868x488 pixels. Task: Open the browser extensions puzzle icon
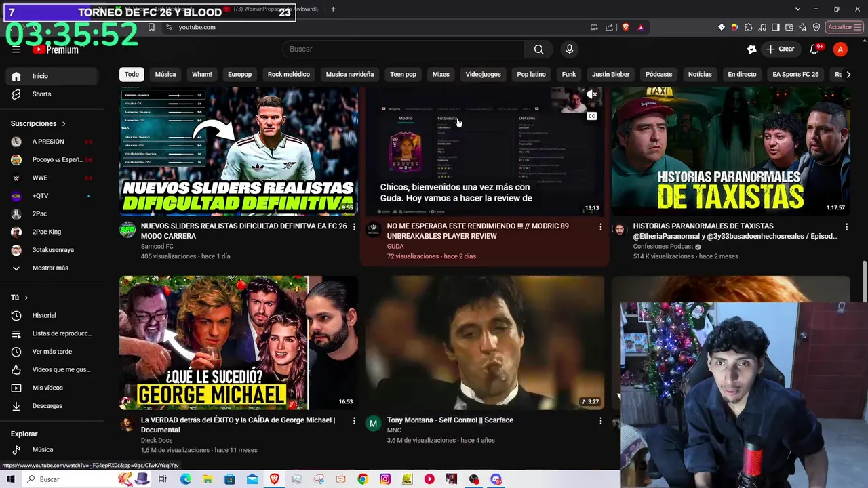[x=748, y=27]
